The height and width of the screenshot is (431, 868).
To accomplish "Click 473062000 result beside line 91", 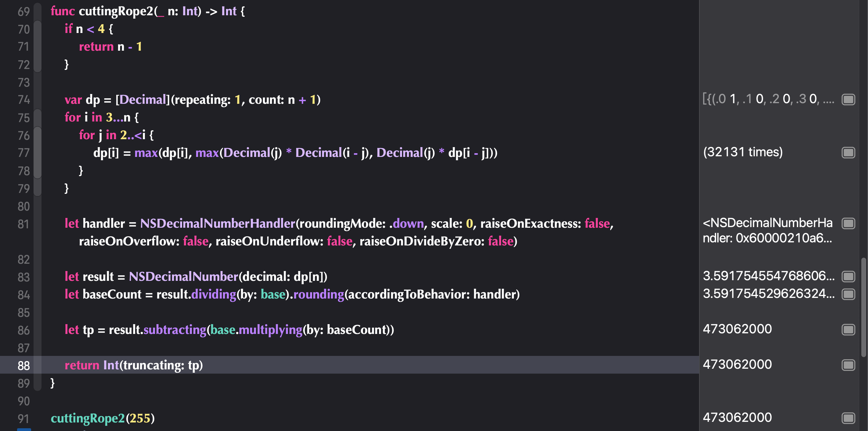I will pos(737,418).
